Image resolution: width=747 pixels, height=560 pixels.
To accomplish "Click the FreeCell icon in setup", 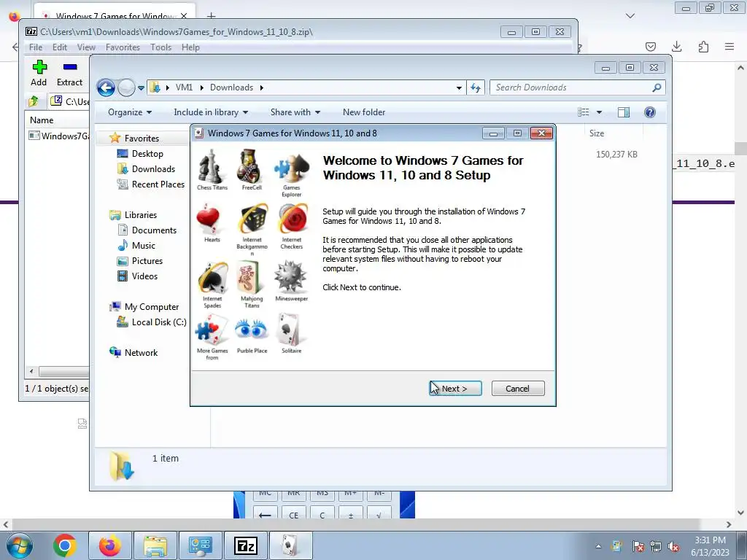I will pyautogui.click(x=249, y=166).
